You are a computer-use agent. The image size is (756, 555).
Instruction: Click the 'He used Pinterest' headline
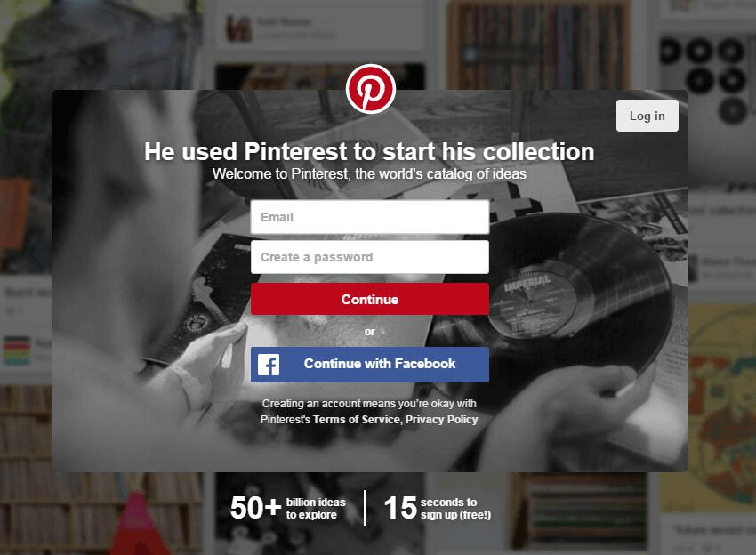tap(369, 151)
